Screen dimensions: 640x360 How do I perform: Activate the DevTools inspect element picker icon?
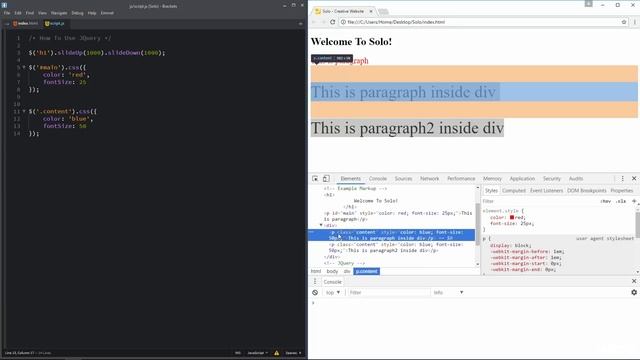tap(315, 179)
